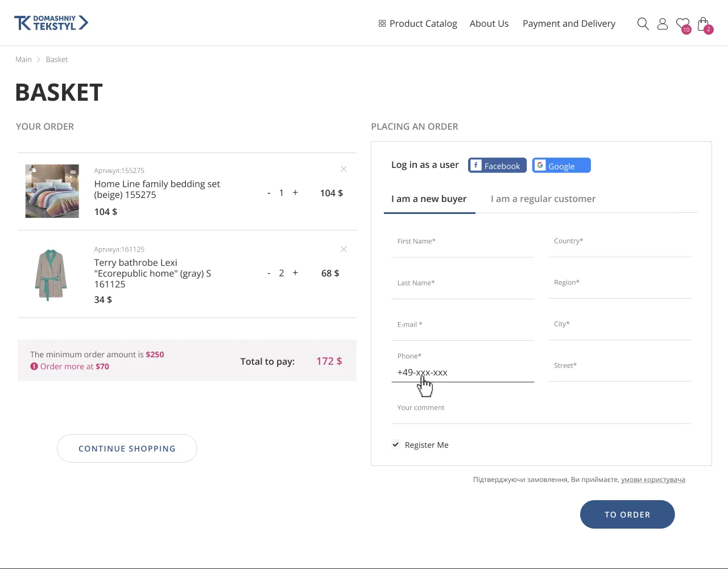
Task: Click the Phone number field
Action: click(463, 366)
